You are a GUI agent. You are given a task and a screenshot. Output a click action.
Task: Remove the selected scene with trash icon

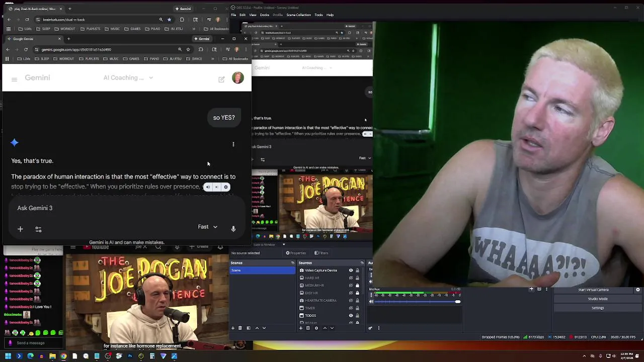click(240, 328)
